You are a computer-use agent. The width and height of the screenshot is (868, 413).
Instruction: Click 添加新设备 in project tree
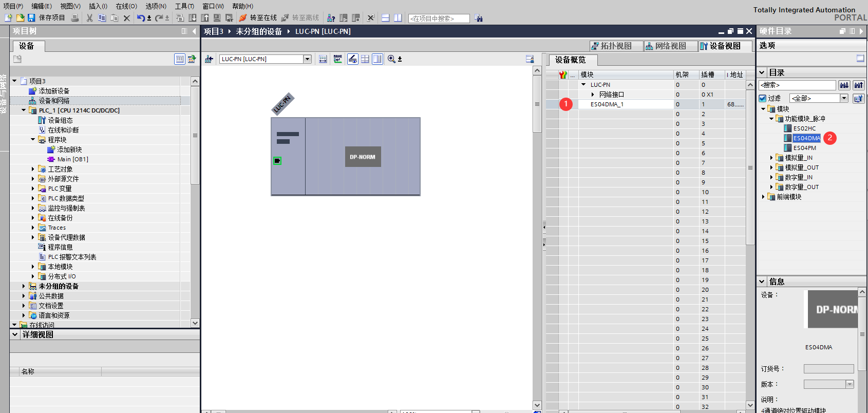[x=54, y=91]
